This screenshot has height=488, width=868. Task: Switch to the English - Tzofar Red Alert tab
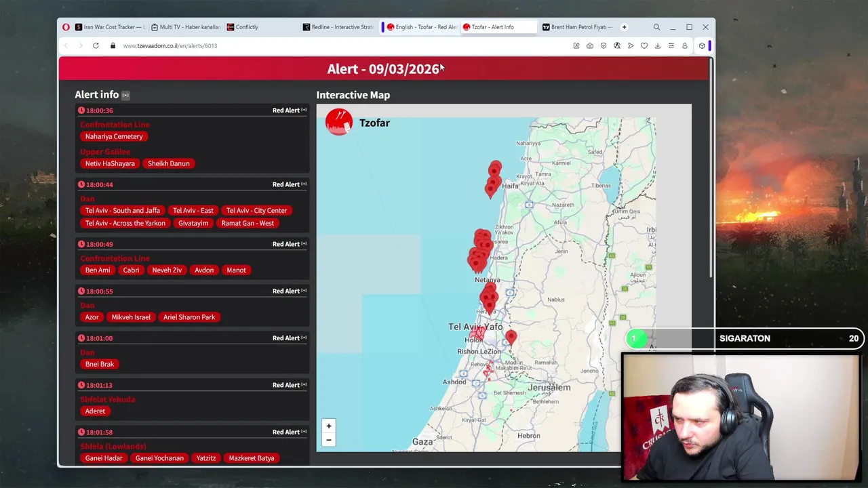point(421,27)
